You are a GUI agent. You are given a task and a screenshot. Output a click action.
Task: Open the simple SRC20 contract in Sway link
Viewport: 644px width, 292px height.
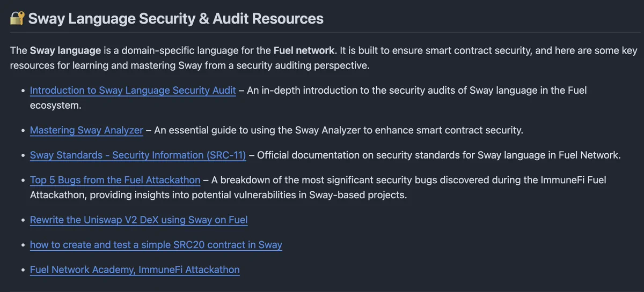tap(156, 245)
